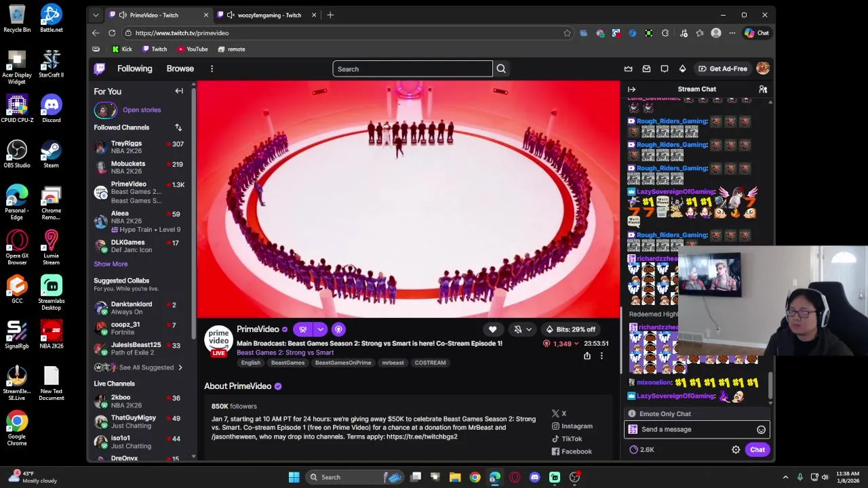The height and width of the screenshot is (488, 868).
Task: Open ThatGuyMigsy live channel
Action: point(141,422)
